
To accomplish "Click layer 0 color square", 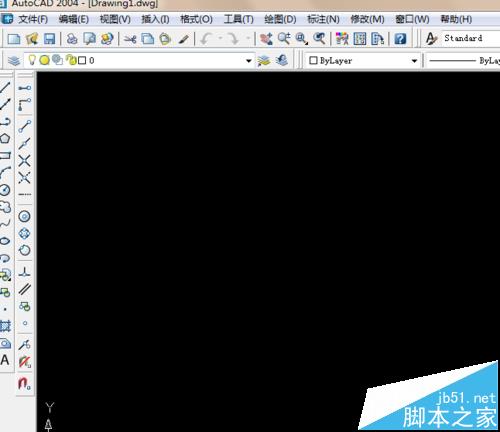I will (x=82, y=60).
